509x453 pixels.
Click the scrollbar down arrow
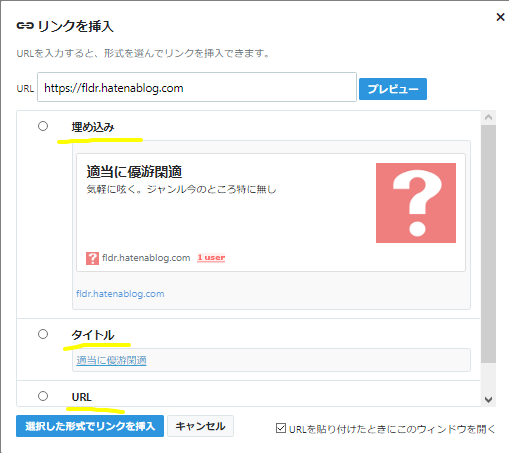click(488, 399)
